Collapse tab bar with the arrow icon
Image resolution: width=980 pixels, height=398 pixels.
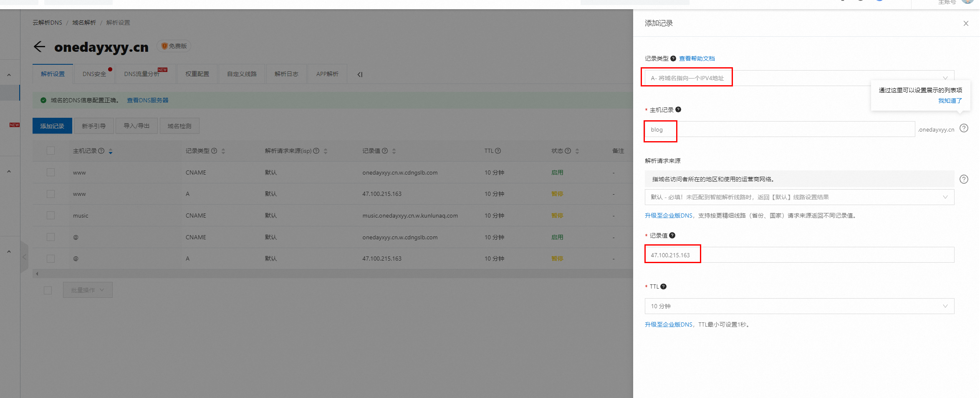click(x=360, y=74)
